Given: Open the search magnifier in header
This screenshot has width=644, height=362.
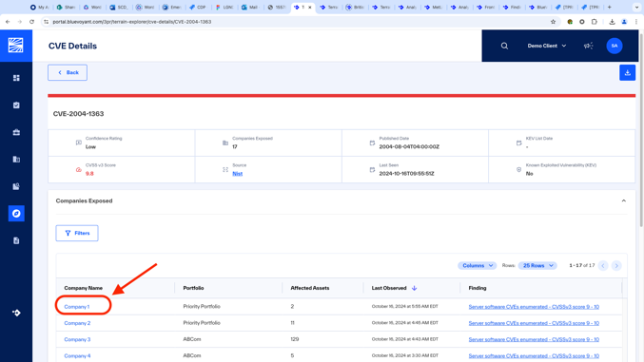Looking at the screenshot, I should 504,46.
